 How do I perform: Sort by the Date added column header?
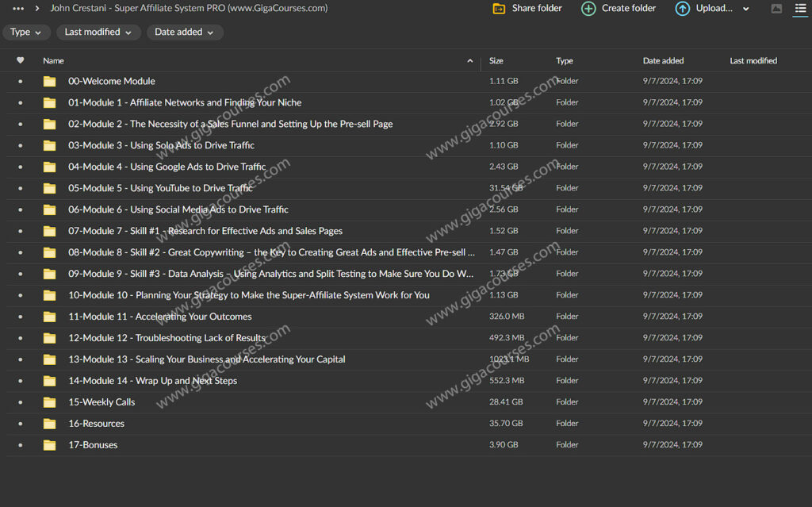point(663,60)
